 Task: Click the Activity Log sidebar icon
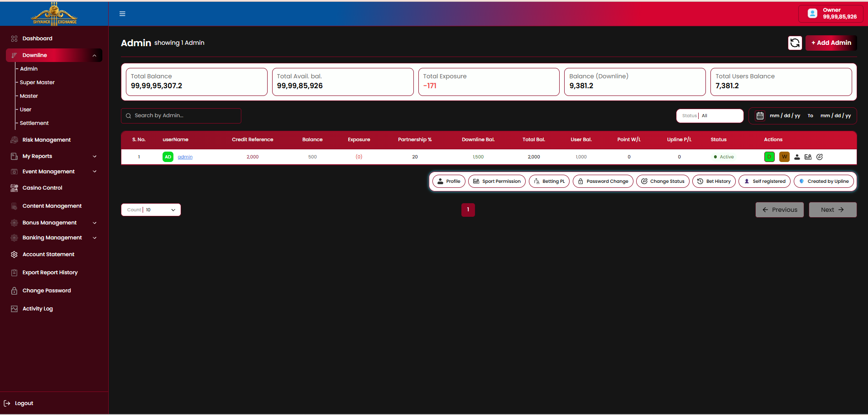point(14,309)
